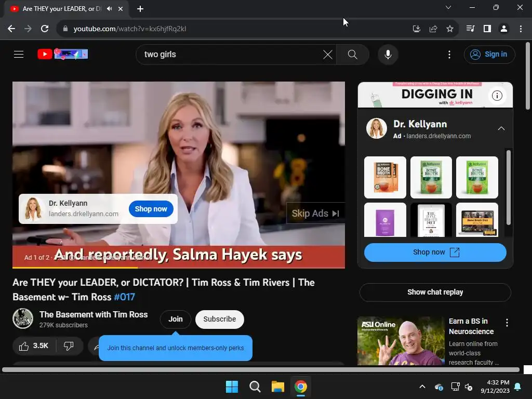Open the tab search dropdown arrow
The height and width of the screenshot is (399, 532).
click(448, 7)
